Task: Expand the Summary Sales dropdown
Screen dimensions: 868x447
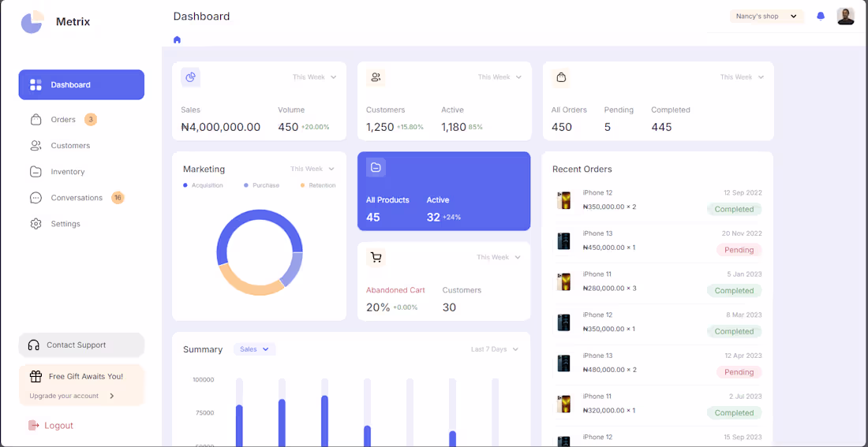Action: 255,349
